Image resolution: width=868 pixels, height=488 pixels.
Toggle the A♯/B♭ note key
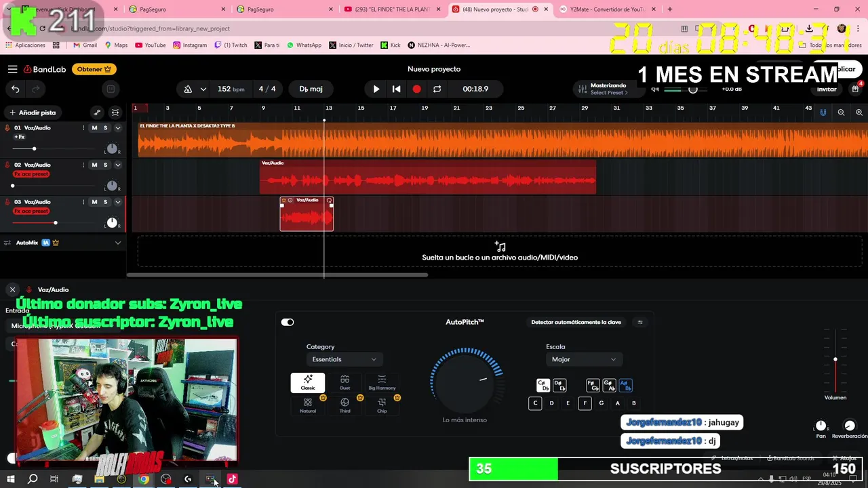625,385
